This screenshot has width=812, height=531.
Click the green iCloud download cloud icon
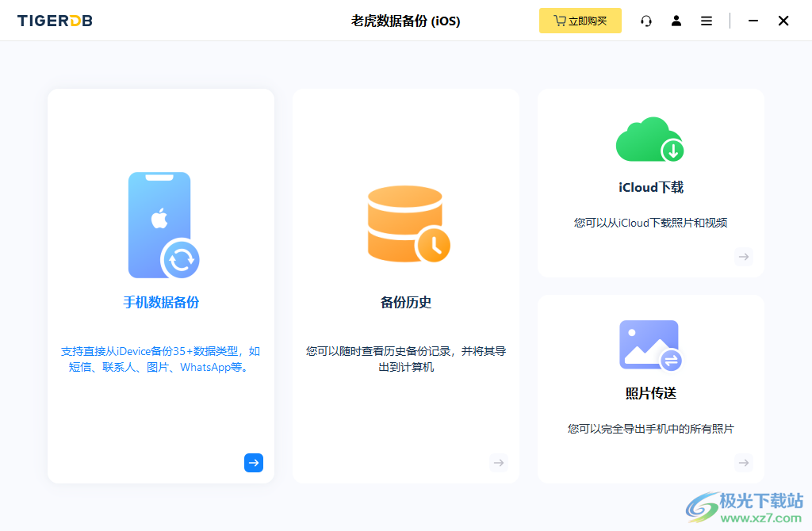point(649,139)
